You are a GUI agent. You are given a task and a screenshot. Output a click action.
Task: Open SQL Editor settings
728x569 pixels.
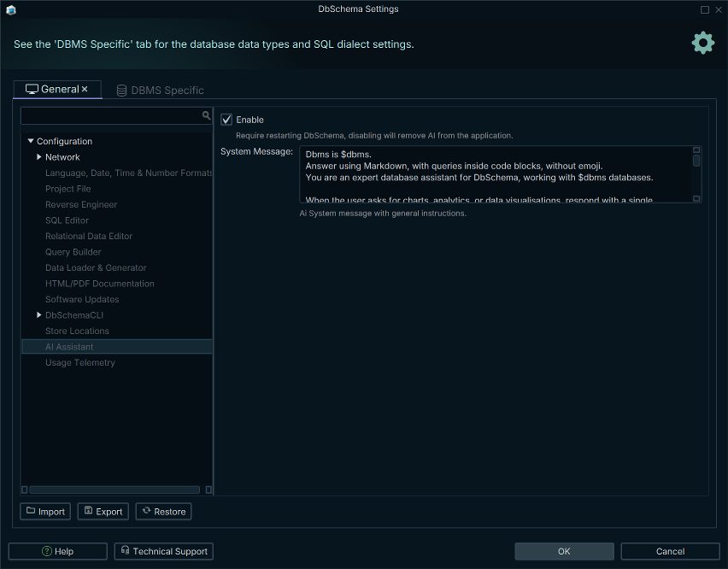click(67, 220)
